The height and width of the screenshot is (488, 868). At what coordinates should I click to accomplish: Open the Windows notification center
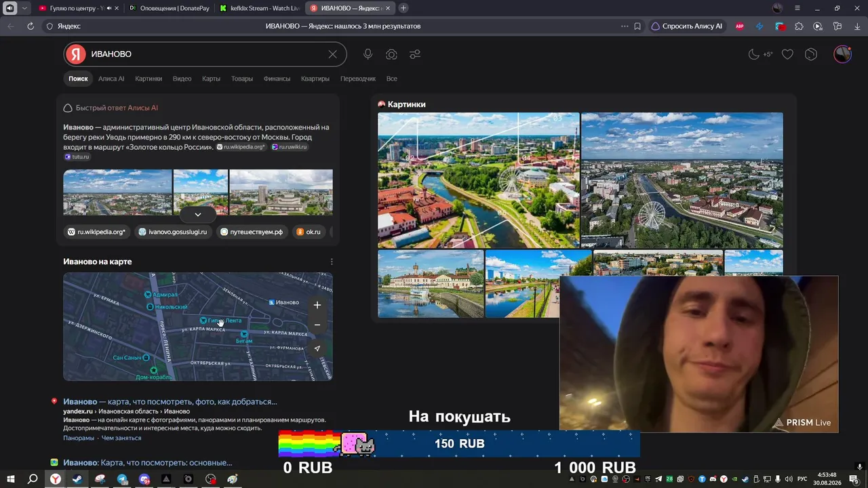[x=854, y=479]
